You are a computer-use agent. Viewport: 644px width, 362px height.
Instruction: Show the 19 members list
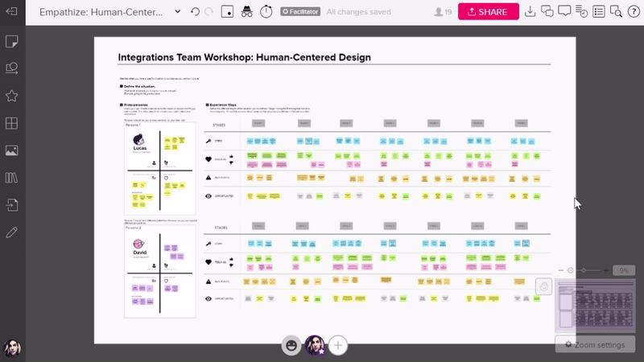coord(443,12)
